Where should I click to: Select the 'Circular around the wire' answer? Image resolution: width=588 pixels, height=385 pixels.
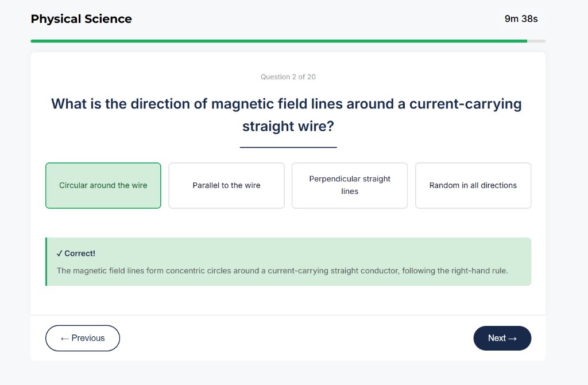(103, 185)
